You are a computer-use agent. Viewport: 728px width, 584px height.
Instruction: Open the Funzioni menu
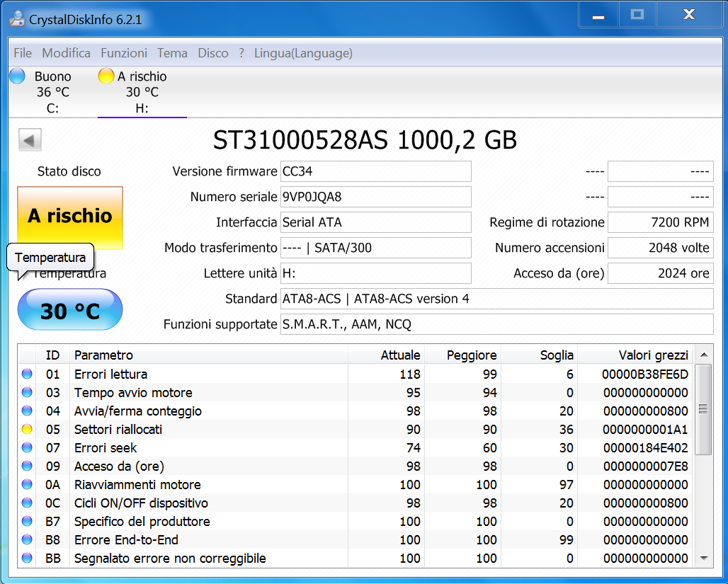click(124, 53)
